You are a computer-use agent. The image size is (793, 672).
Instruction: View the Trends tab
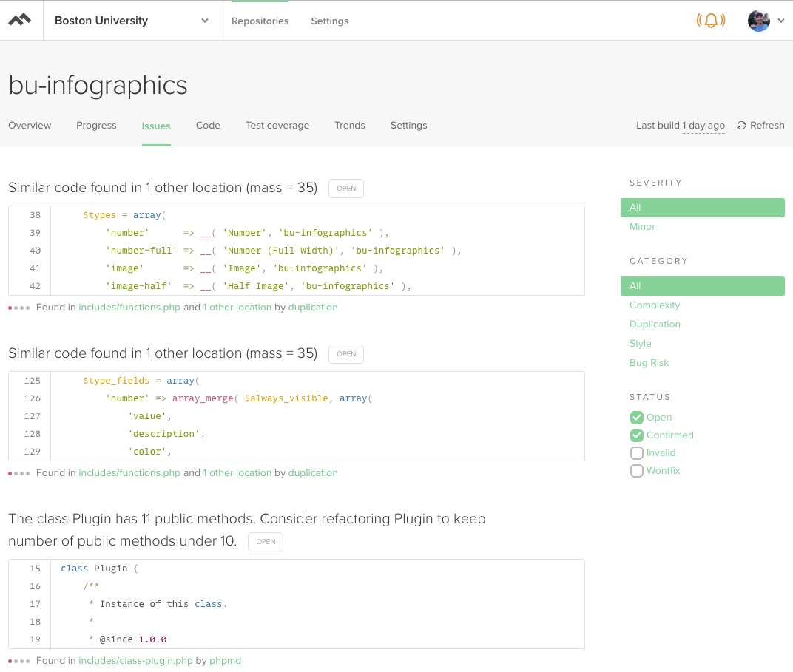point(349,125)
